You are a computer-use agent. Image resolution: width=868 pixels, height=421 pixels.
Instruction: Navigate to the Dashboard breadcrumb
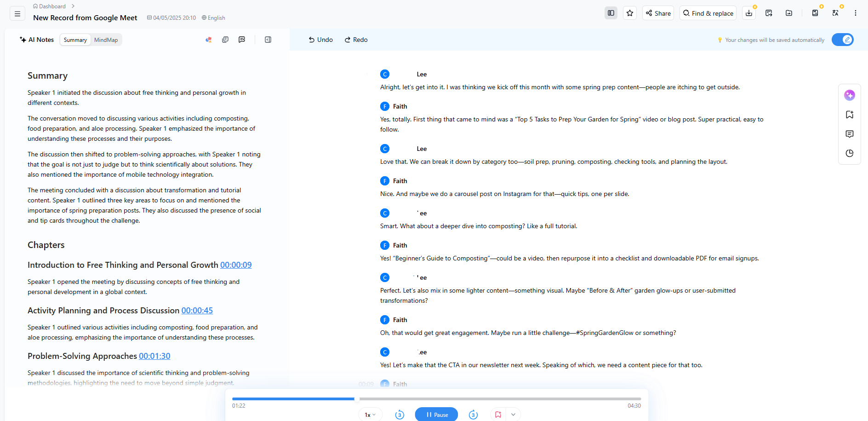click(51, 6)
